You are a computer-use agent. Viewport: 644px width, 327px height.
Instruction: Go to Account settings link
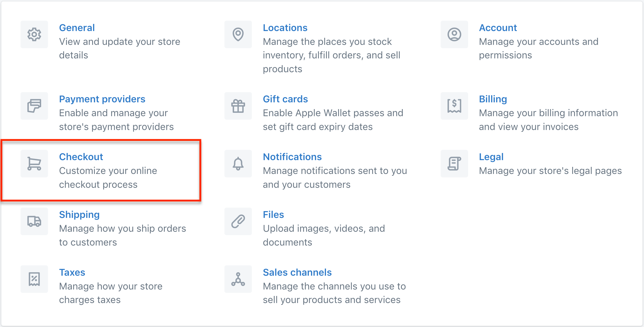tap(498, 28)
